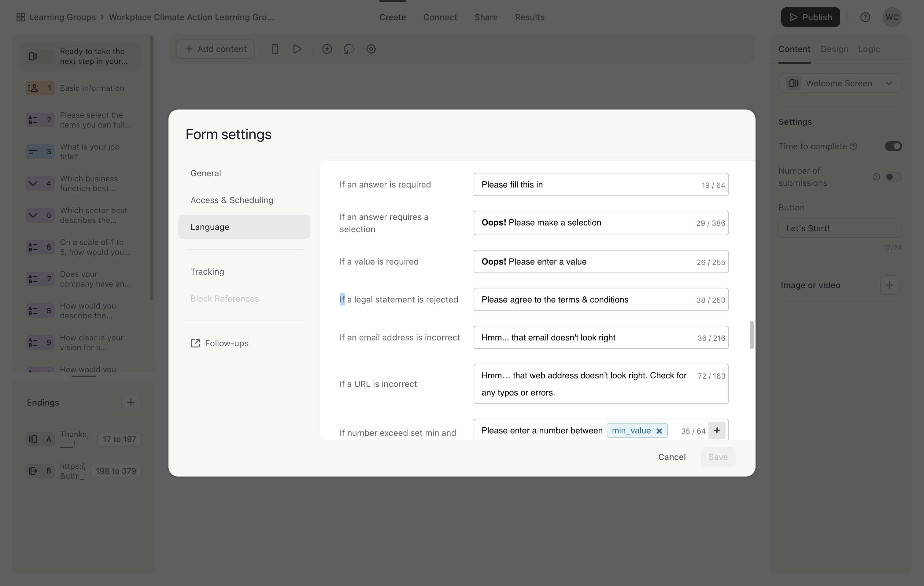The image size is (924, 586).
Task: Edit the Let's Start! button text field
Action: tap(840, 228)
